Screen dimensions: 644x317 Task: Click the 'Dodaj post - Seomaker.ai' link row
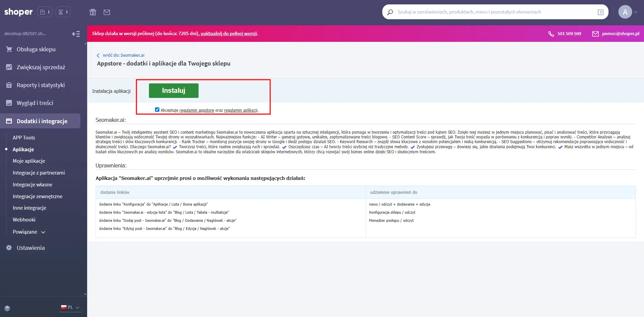(168, 220)
